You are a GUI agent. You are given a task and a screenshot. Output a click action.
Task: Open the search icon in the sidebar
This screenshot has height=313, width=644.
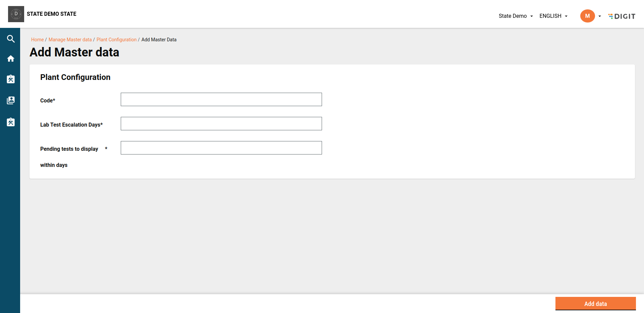point(11,39)
